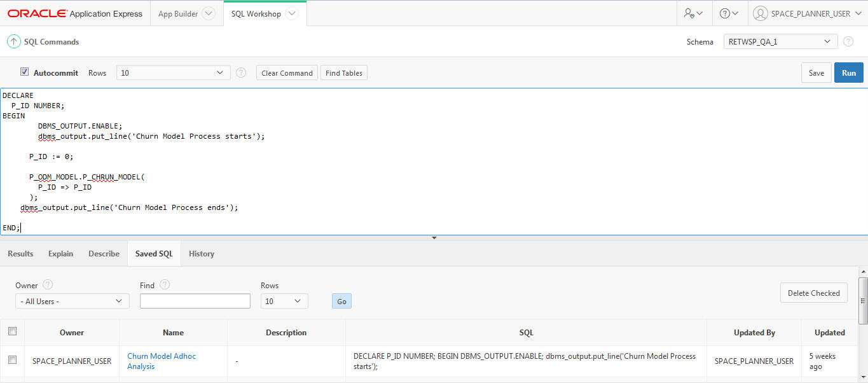Click the Oracle Application Express logo

coord(75,13)
